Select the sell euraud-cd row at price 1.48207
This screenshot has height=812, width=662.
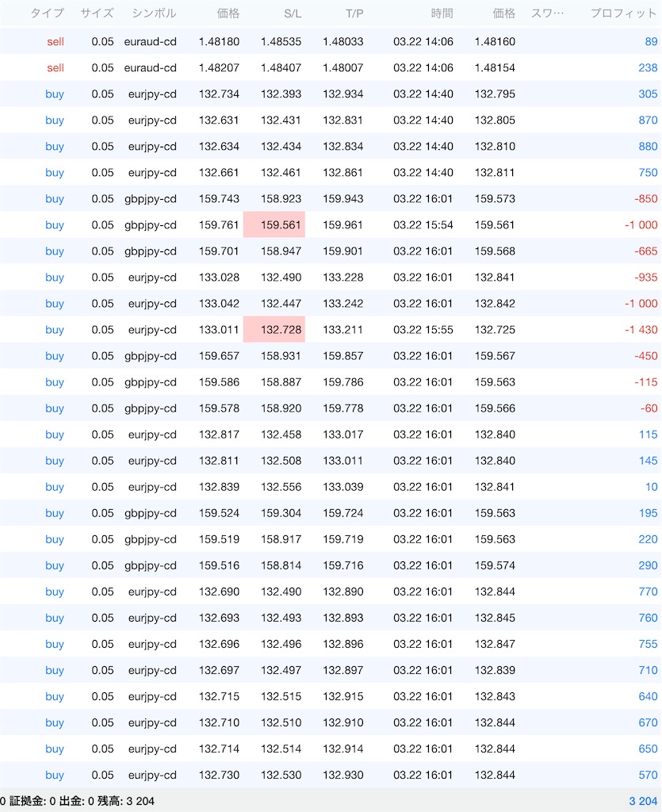click(x=331, y=67)
